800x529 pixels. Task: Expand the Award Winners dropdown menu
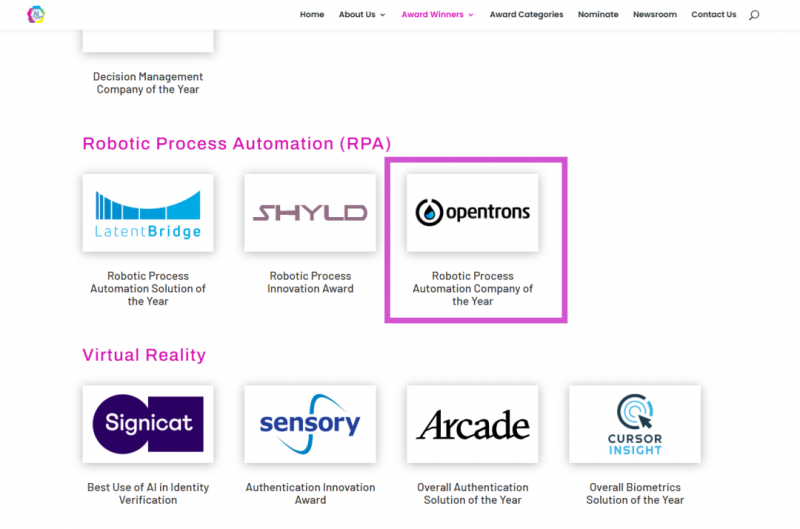click(437, 15)
